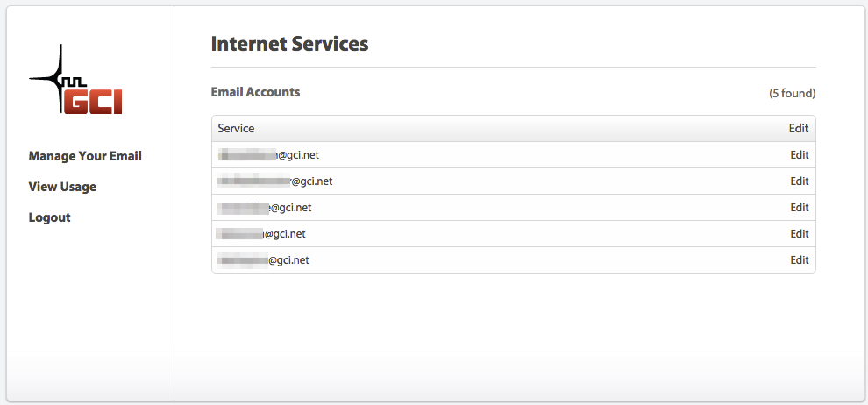The image size is (868, 405).
Task: Click the red GCI logo lettering
Action: click(x=92, y=101)
